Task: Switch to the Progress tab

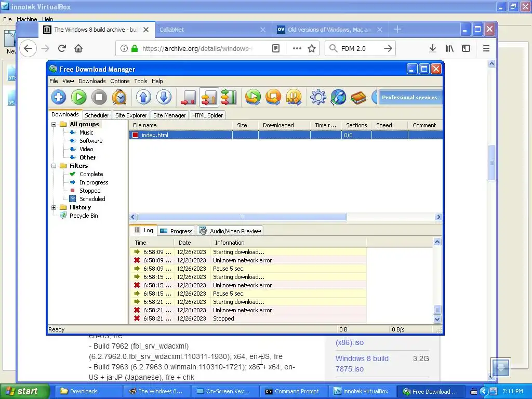Action: [177, 231]
